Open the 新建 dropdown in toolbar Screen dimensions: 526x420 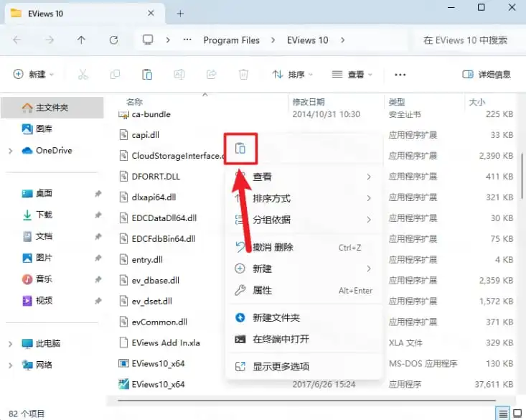33,74
